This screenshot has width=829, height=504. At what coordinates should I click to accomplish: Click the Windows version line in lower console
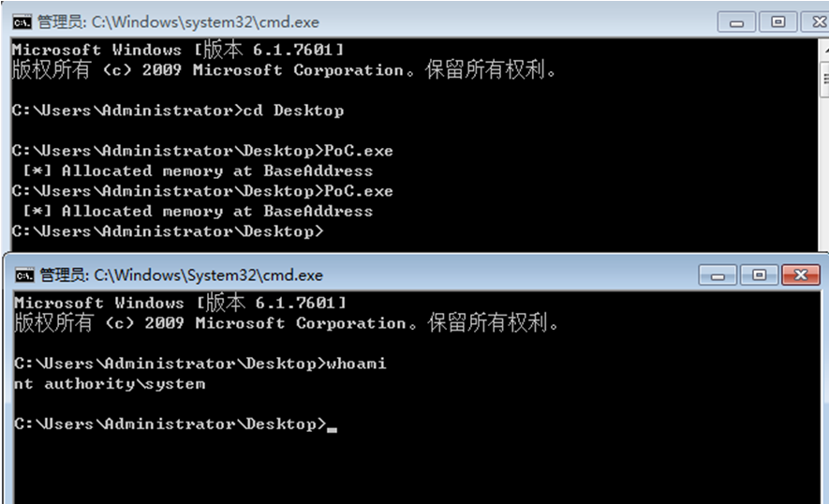[180, 304]
